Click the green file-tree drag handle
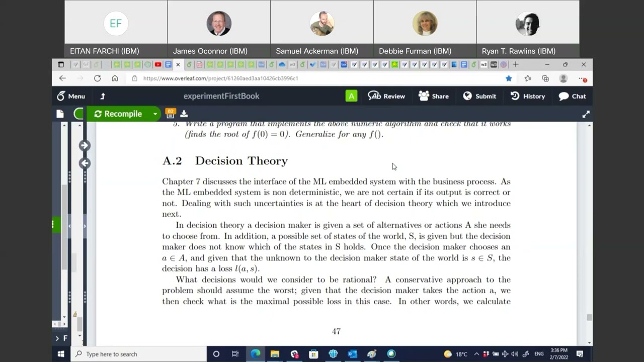Viewport: 644px width, 362px height. [55, 224]
